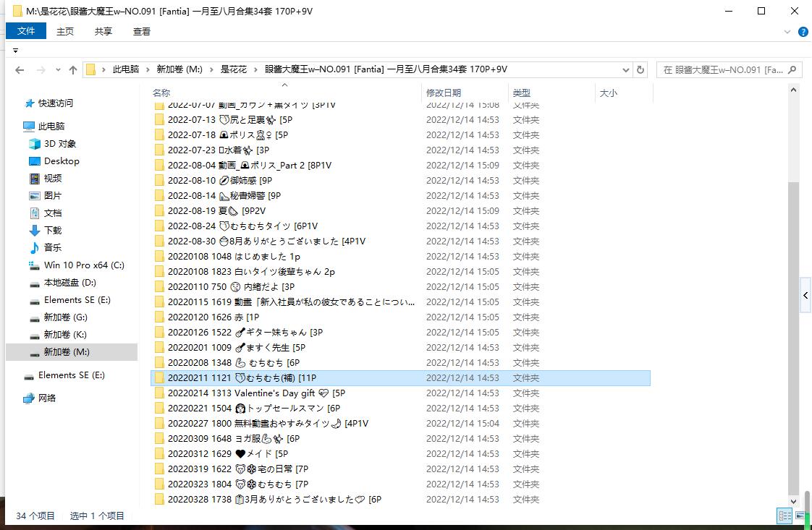The image size is (812, 530).
Task: Refresh the current folder view
Action: 640,70
